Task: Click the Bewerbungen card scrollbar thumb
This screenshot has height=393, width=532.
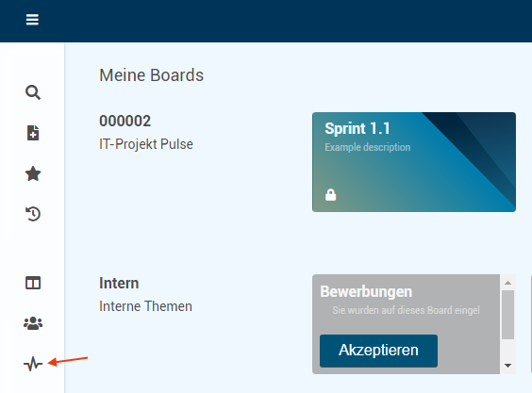Action: tap(507, 315)
